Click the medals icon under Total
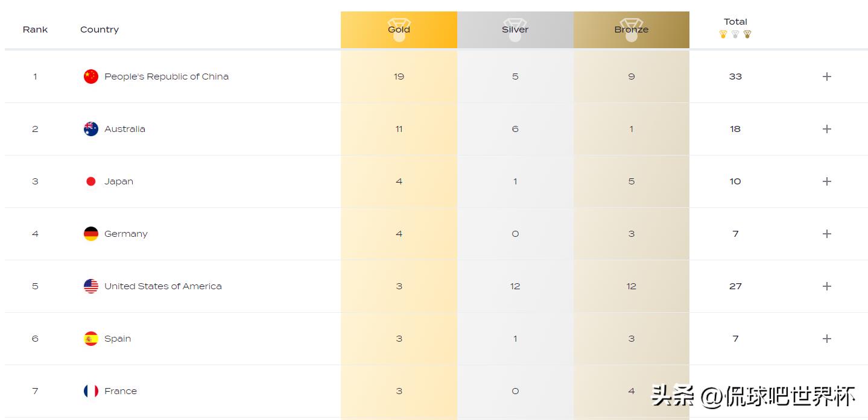This screenshot has height=420, width=868. tap(735, 34)
